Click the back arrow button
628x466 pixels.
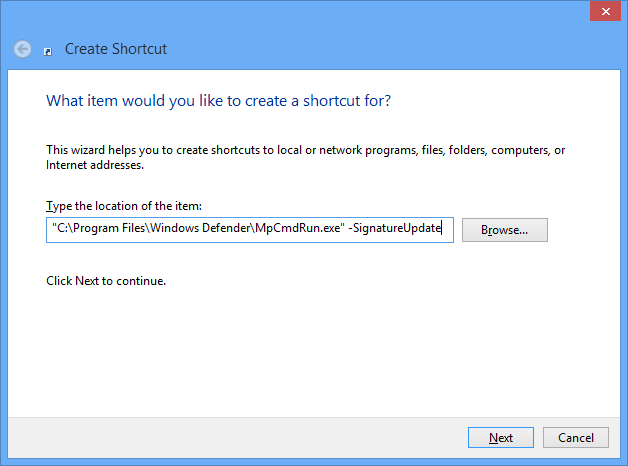(x=22, y=48)
